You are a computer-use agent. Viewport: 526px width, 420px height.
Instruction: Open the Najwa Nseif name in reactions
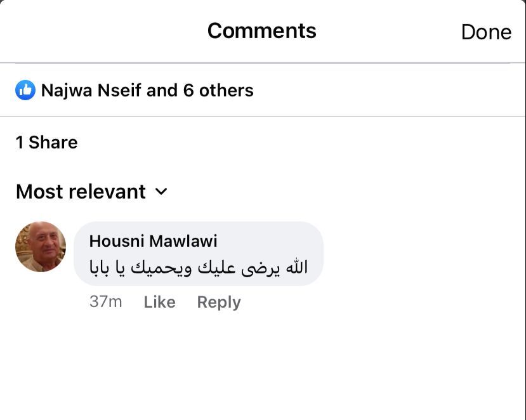tap(91, 90)
